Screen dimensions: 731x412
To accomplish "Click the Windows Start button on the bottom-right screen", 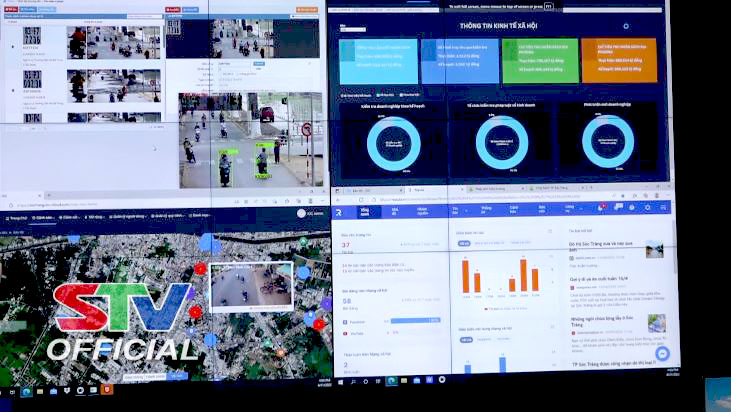I will [340, 381].
